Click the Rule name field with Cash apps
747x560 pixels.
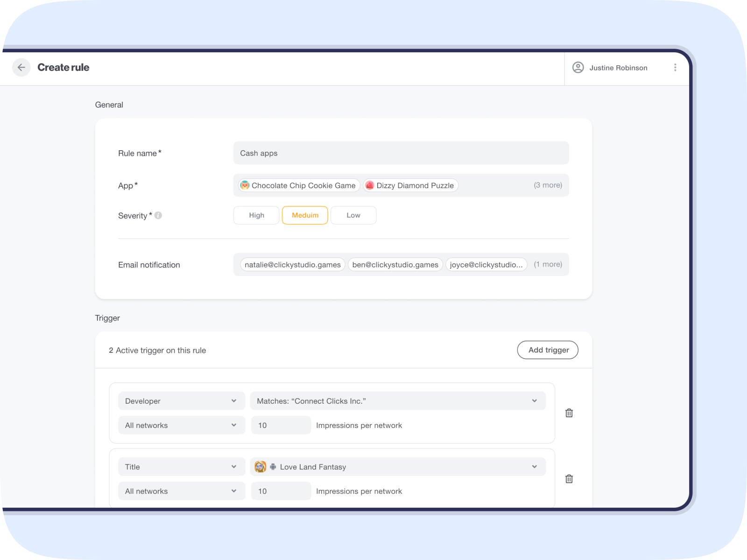tap(401, 153)
